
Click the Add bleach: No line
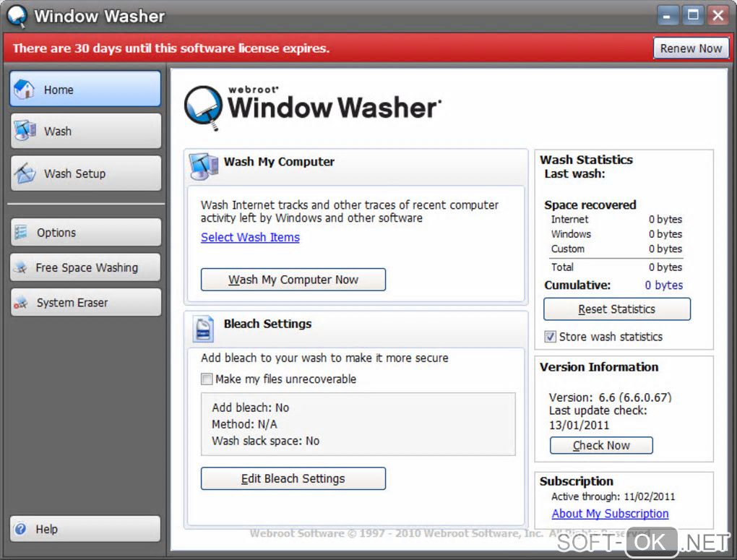coord(251,408)
